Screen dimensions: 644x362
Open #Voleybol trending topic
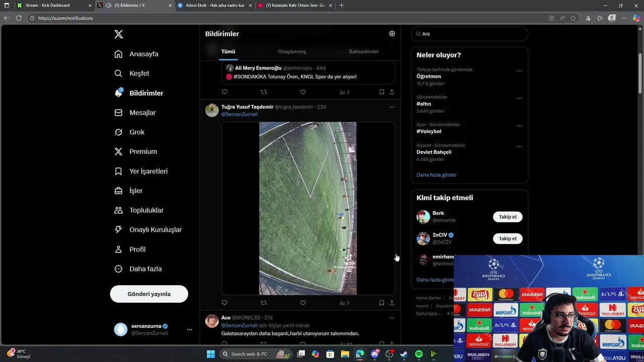[x=429, y=131]
